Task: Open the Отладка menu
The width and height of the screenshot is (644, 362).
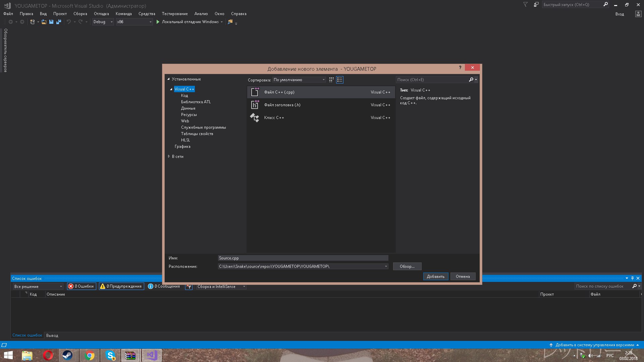Action: (101, 14)
